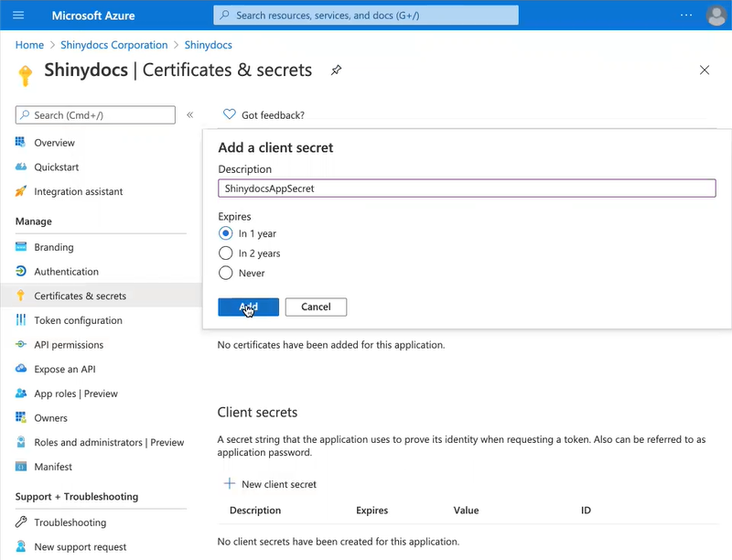Click the Token configuration icon
Viewport: 732px width, 560px height.
pos(21,320)
